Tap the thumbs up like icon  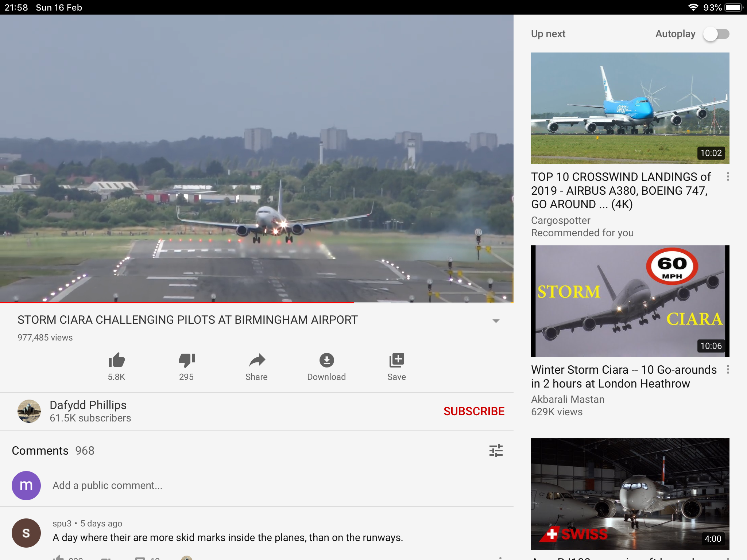(x=116, y=360)
